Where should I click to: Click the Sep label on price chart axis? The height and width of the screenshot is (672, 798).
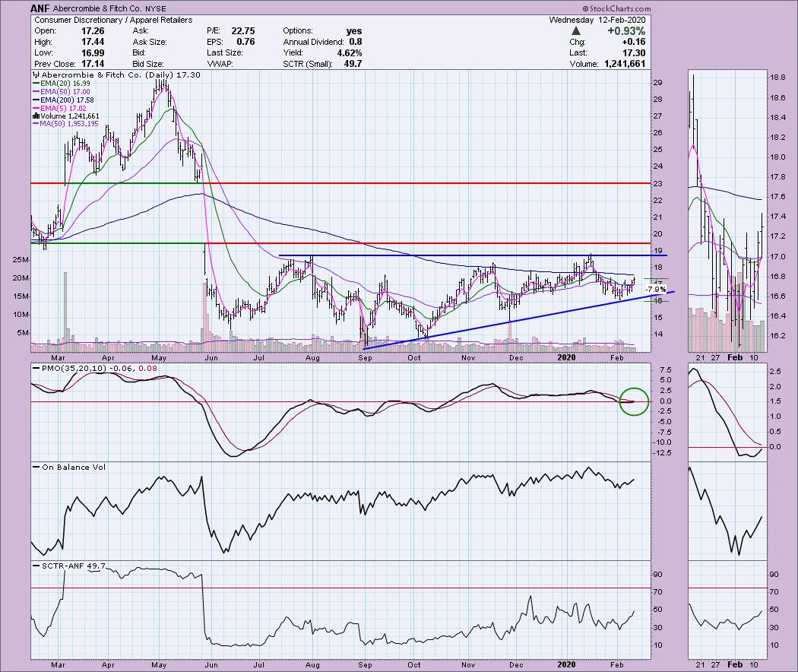(x=365, y=357)
